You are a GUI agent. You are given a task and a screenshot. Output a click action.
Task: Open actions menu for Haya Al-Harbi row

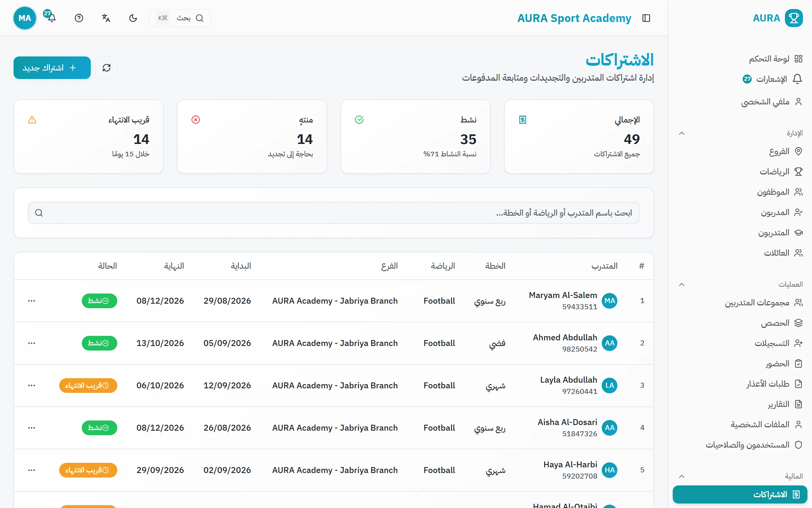click(x=32, y=470)
